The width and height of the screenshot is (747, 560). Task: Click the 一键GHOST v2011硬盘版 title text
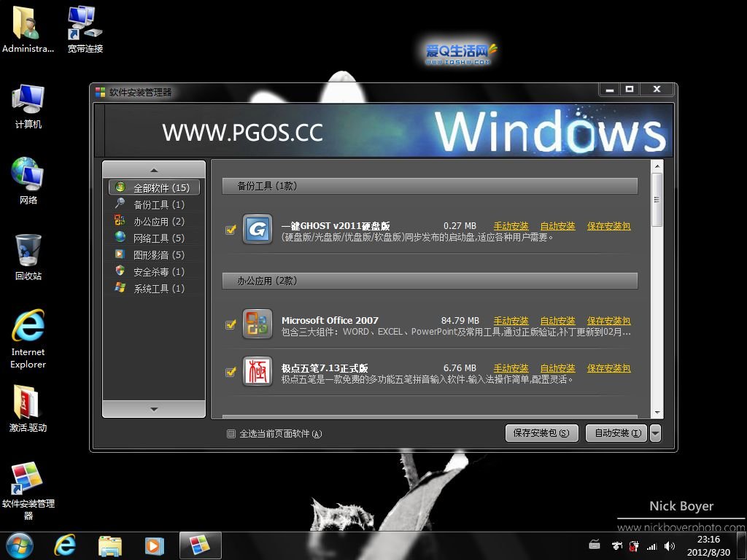[x=336, y=226]
